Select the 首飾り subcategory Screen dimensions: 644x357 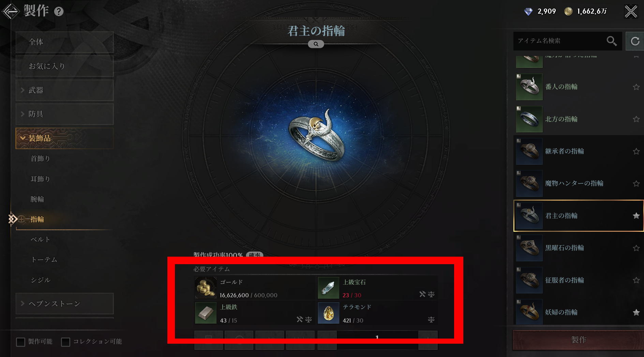[40, 159]
